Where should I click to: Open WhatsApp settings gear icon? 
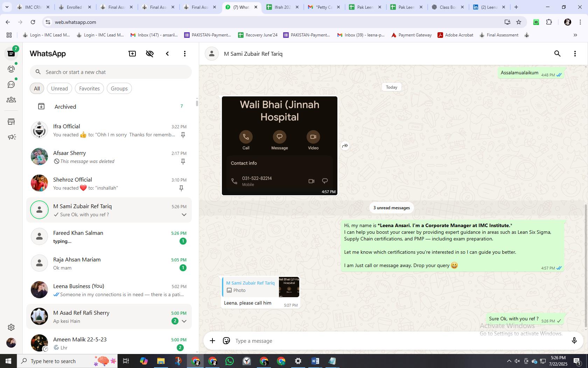[11, 327]
